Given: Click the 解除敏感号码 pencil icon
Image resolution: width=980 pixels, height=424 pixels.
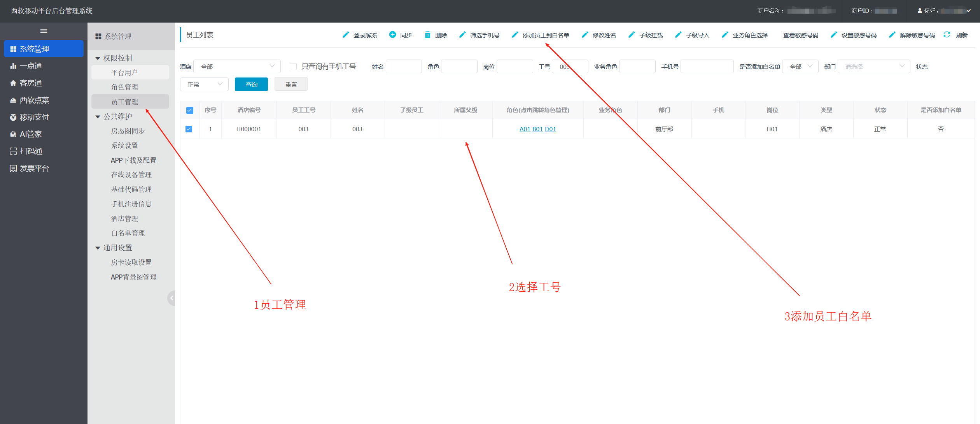Looking at the screenshot, I should pyautogui.click(x=892, y=35).
